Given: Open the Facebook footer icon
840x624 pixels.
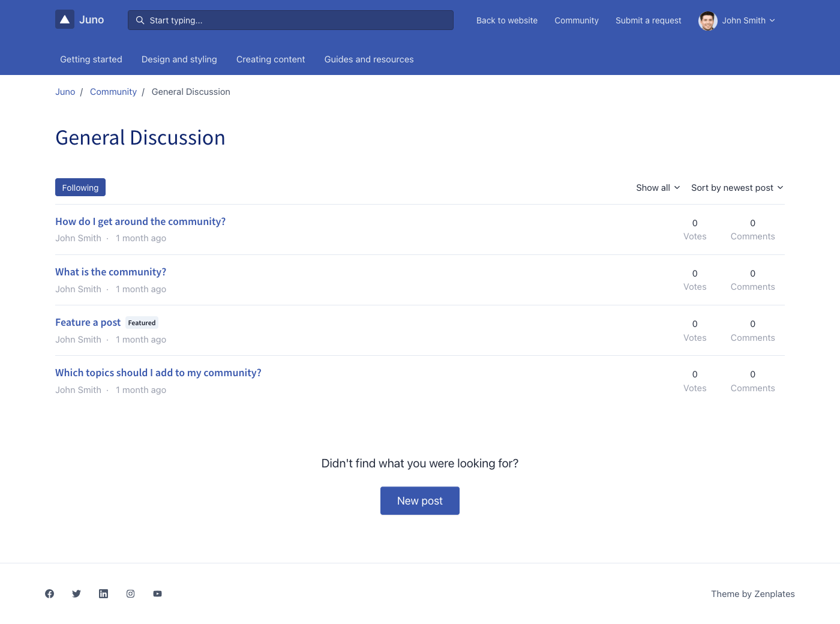Looking at the screenshot, I should coord(50,594).
